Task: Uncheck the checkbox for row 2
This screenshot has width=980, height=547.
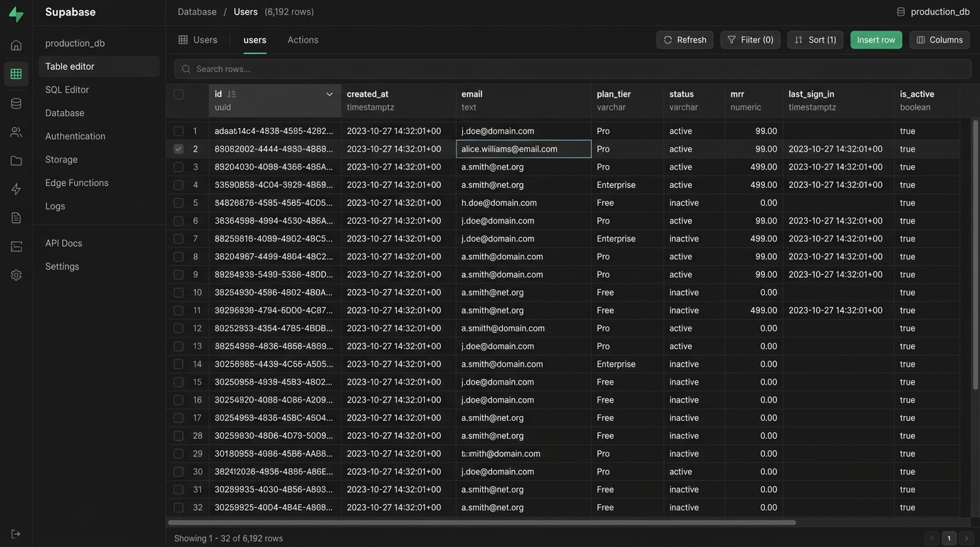Action: coord(179,149)
